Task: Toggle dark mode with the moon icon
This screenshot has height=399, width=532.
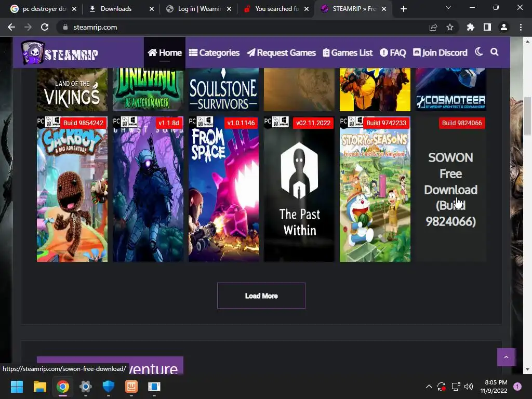Action: point(478,52)
